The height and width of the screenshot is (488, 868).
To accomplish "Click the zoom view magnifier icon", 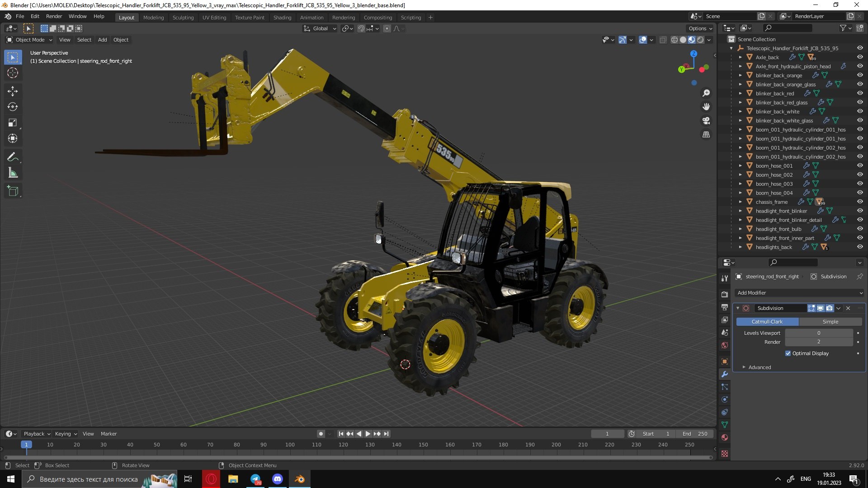I will (706, 93).
